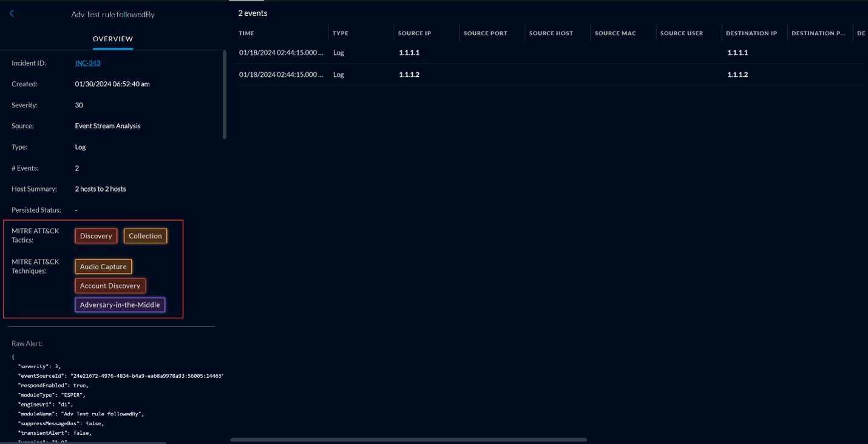Select the Account Discovery technique
868x444 pixels.
[110, 285]
